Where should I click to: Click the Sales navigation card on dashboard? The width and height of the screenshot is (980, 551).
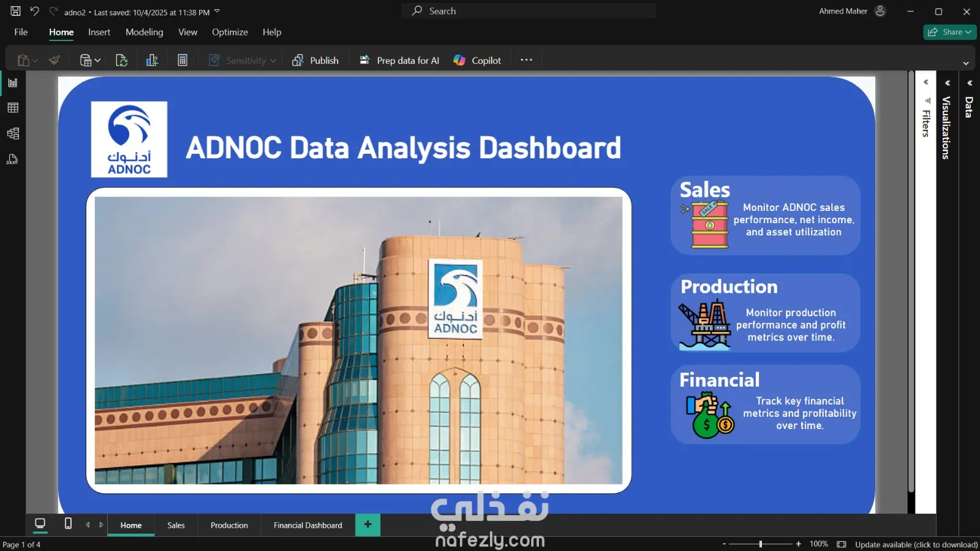click(x=766, y=216)
